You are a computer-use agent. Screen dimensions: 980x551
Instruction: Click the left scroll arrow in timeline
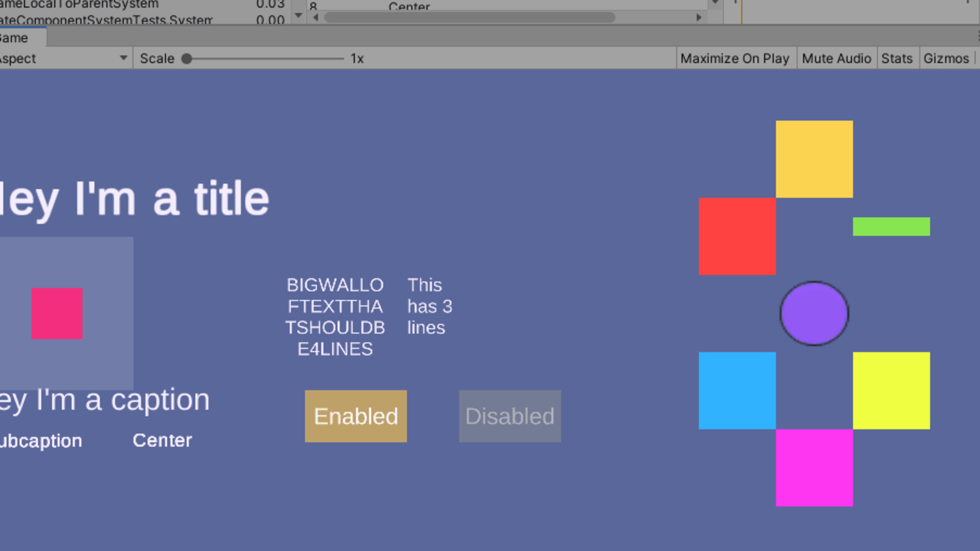coord(314,17)
